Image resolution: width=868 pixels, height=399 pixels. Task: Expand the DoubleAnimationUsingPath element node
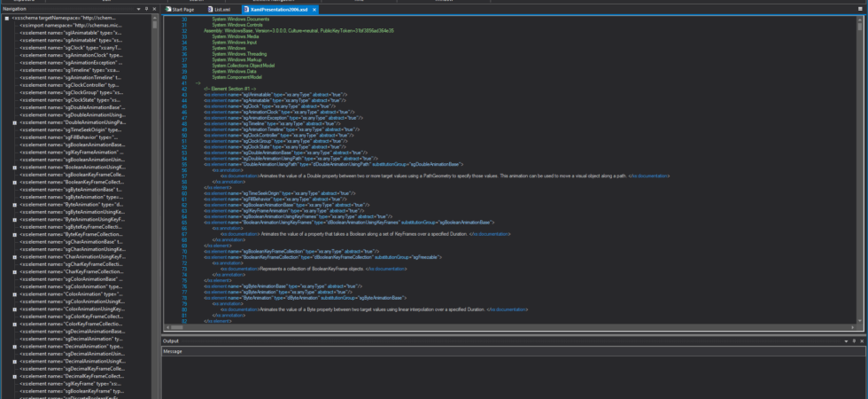14,122
